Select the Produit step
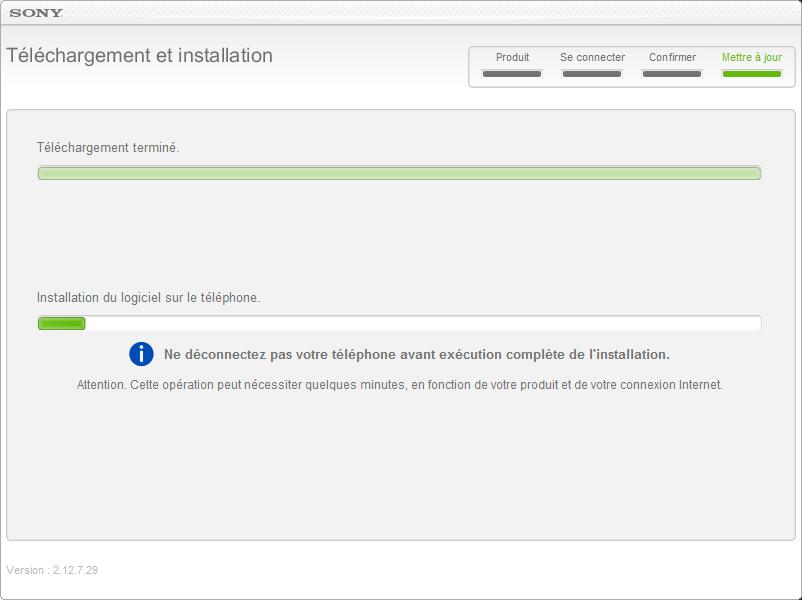This screenshot has width=802, height=600. (x=512, y=64)
